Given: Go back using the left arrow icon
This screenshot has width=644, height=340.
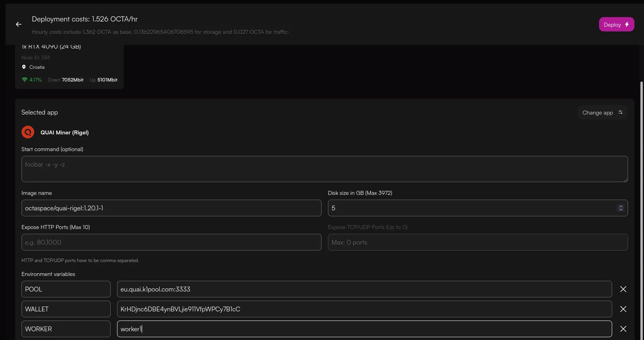Looking at the screenshot, I should 19,24.
